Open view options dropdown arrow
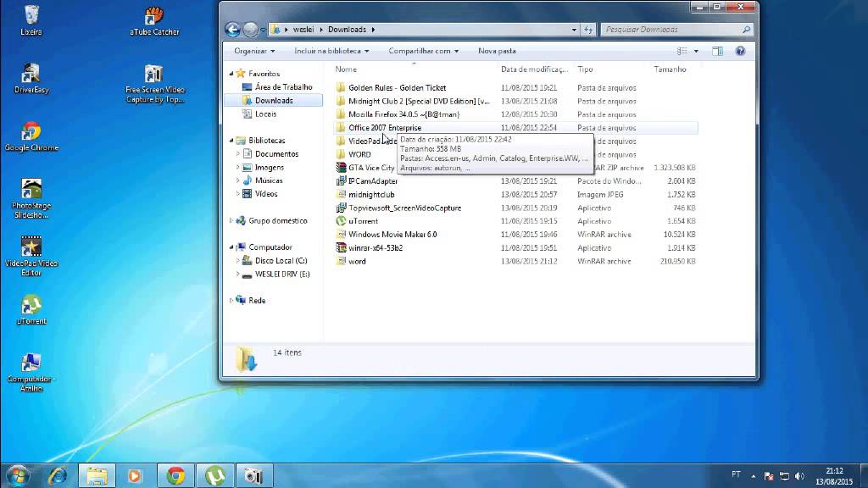The width and height of the screenshot is (868, 488). tap(696, 51)
